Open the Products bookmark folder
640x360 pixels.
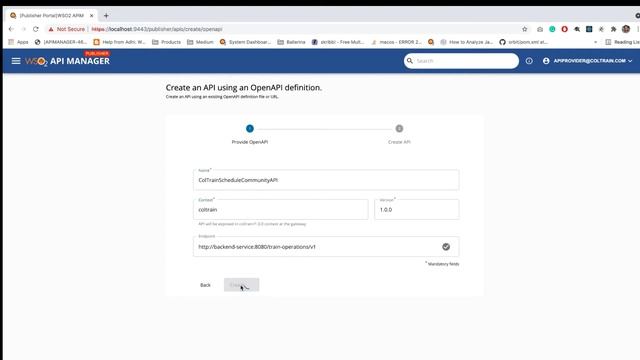pyautogui.click(x=166, y=42)
